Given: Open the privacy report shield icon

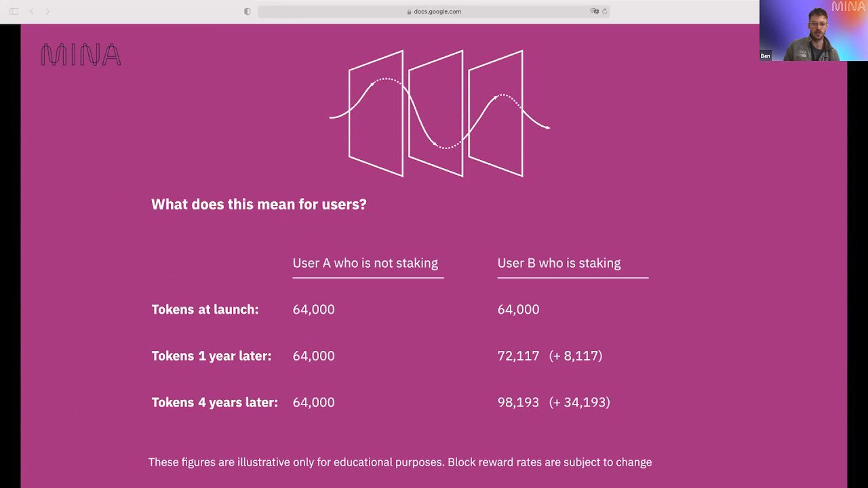Looking at the screenshot, I should coord(247,12).
